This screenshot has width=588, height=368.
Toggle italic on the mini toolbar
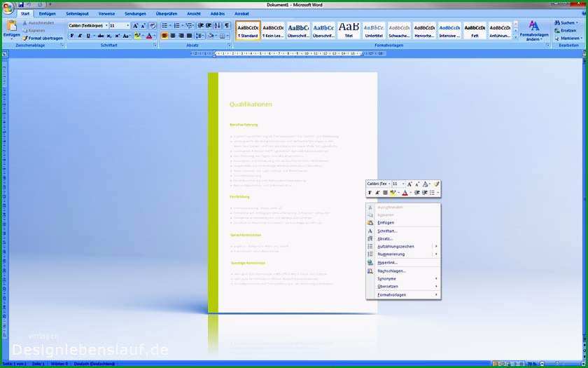377,193
